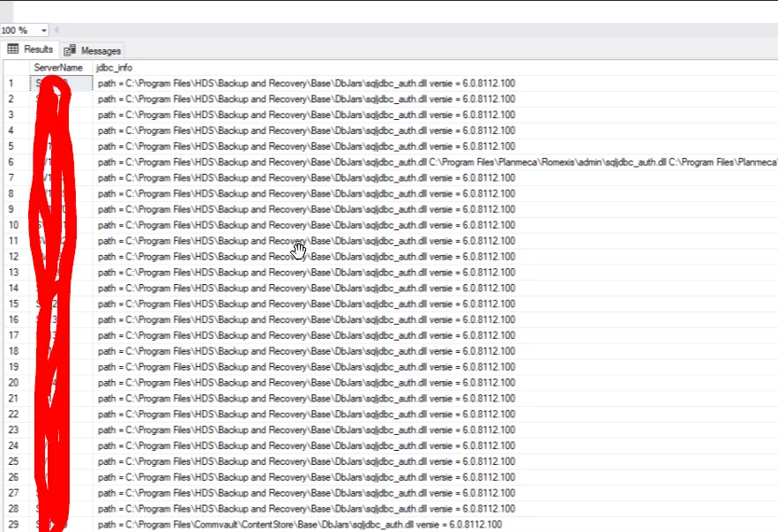This screenshot has width=778, height=532.
Task: Select row header number 4
Action: tap(17, 131)
